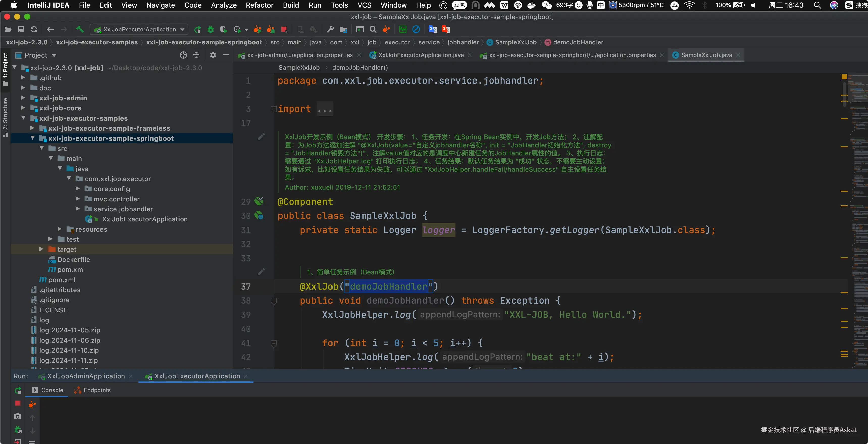Expand the service.jobhandler package
This screenshot has height=444, width=868.
coord(78,209)
